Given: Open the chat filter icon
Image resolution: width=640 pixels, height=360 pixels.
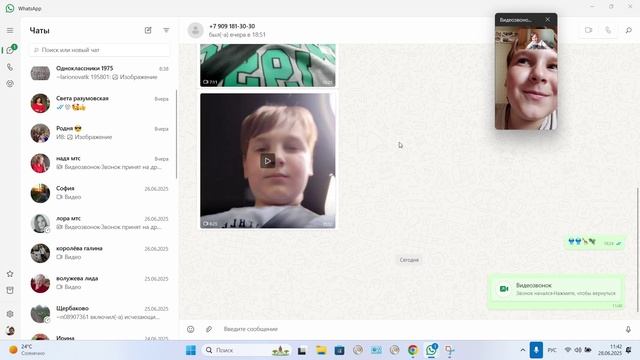Looking at the screenshot, I should 166,30.
